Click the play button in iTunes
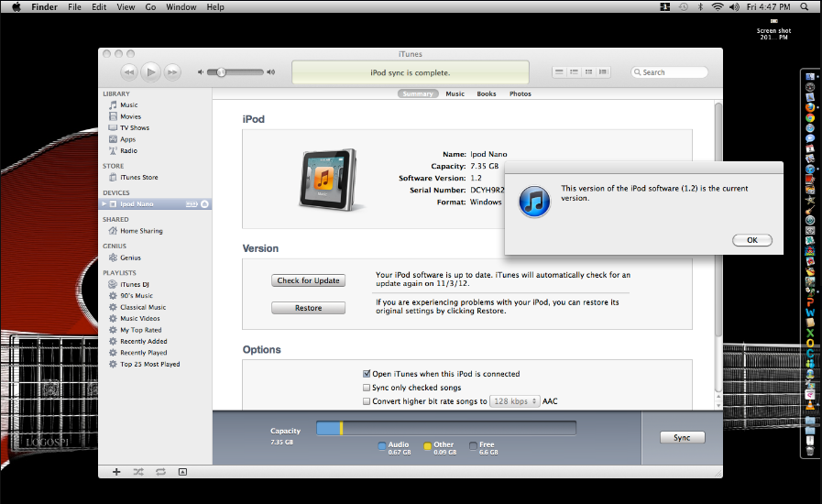 point(151,72)
